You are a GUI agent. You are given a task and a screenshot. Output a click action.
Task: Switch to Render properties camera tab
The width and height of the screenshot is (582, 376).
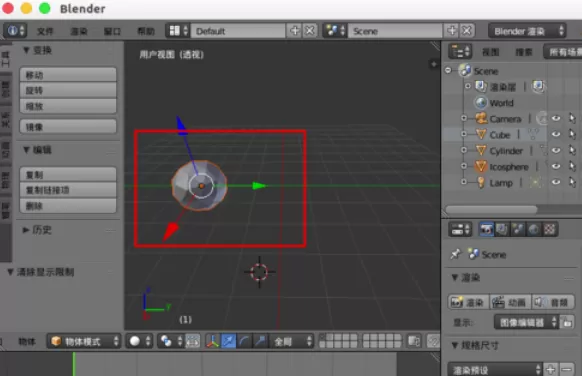[486, 229]
